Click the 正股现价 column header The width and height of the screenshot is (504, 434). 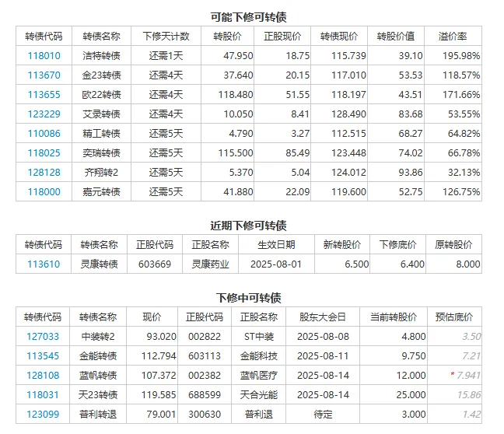[282, 36]
